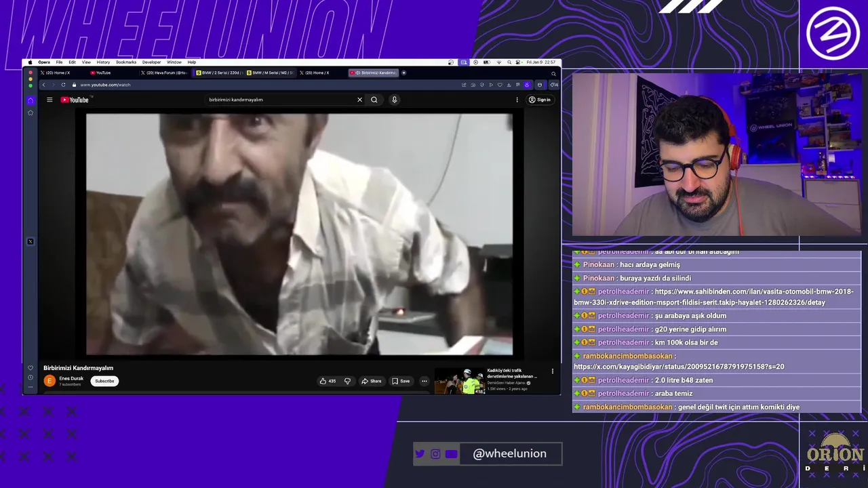Clear the YouTube search box text
Screen dimensions: 868x488
(359, 100)
